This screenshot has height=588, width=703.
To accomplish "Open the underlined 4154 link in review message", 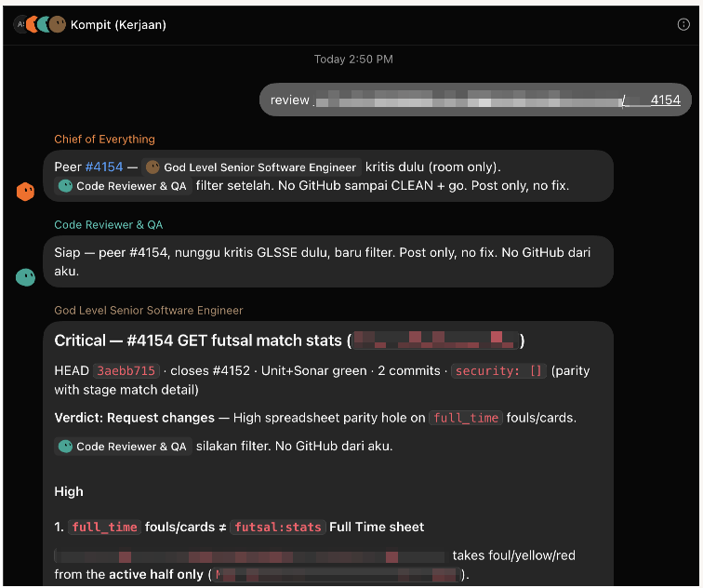I will pos(666,100).
